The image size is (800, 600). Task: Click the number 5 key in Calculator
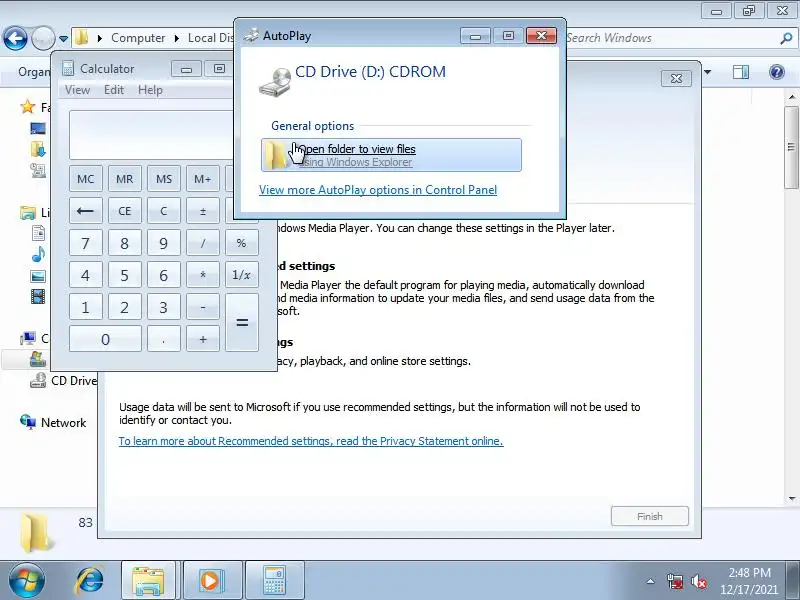124,275
